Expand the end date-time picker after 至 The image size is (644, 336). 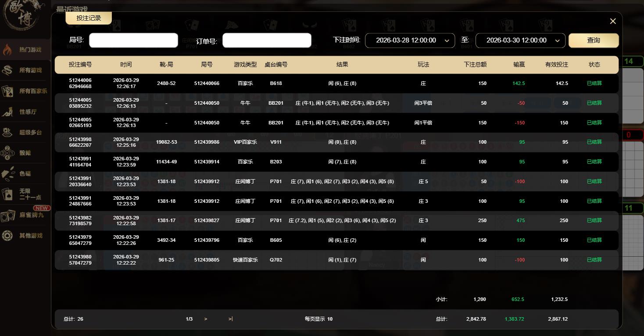click(x=520, y=40)
